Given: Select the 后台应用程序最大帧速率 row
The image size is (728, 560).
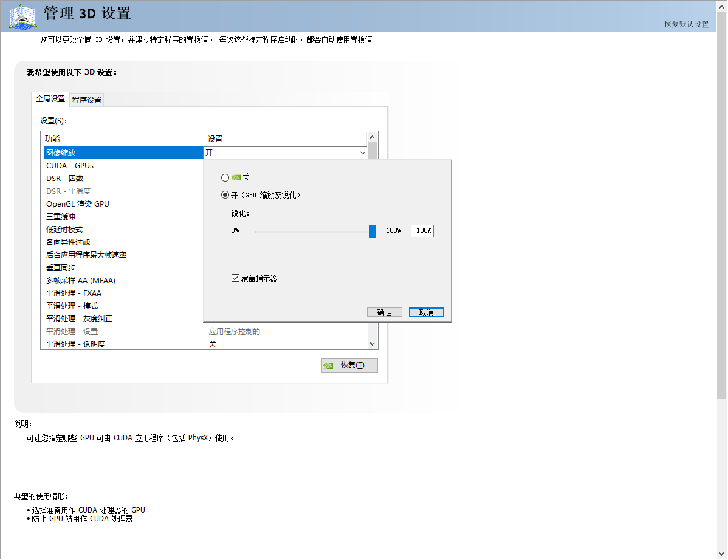Looking at the screenshot, I should tap(123, 254).
